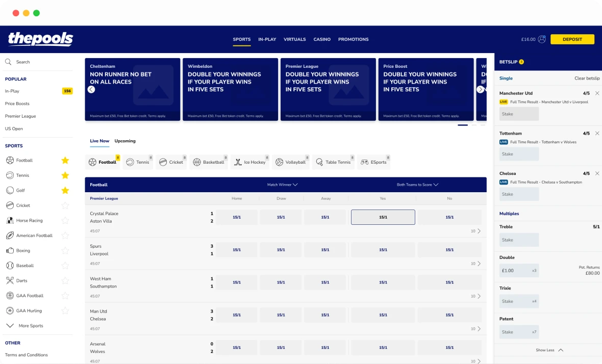The width and height of the screenshot is (602, 364).
Task: Go to previous promotion banner
Action: click(91, 89)
